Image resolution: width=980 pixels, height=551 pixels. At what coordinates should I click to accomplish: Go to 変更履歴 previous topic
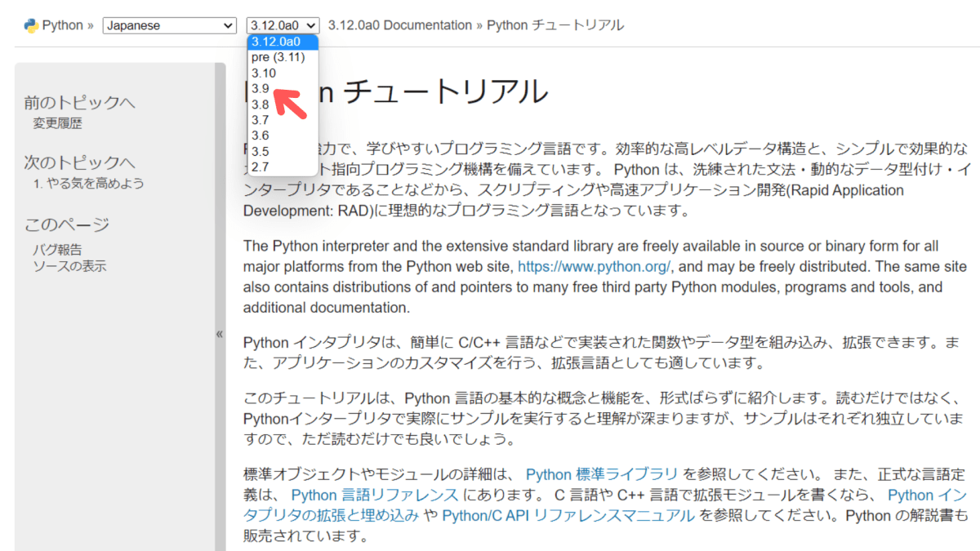point(57,123)
